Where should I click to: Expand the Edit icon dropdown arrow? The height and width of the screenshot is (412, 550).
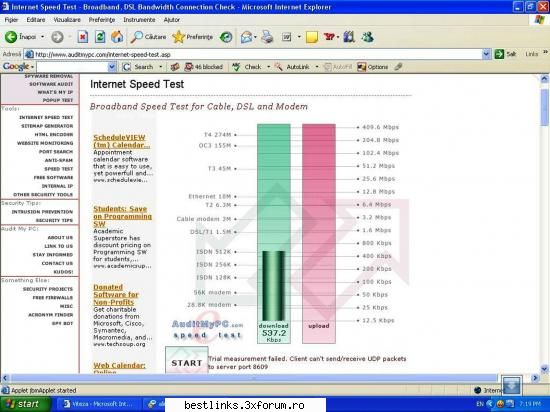(x=299, y=37)
